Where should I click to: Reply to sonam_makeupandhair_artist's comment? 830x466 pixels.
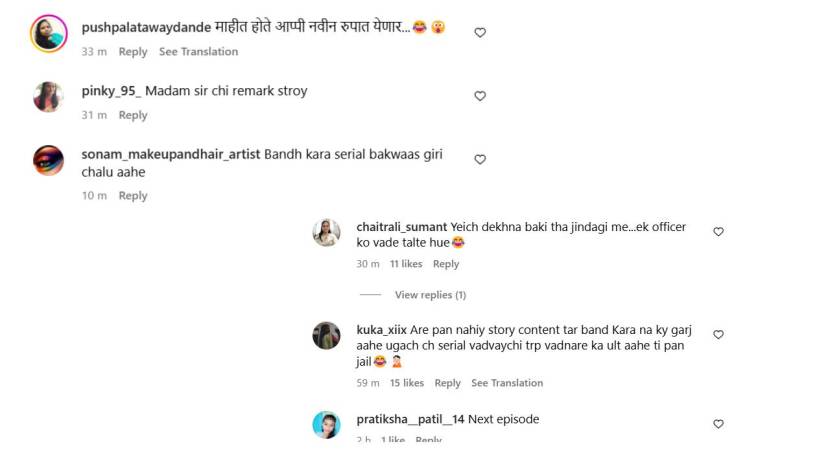tap(133, 196)
